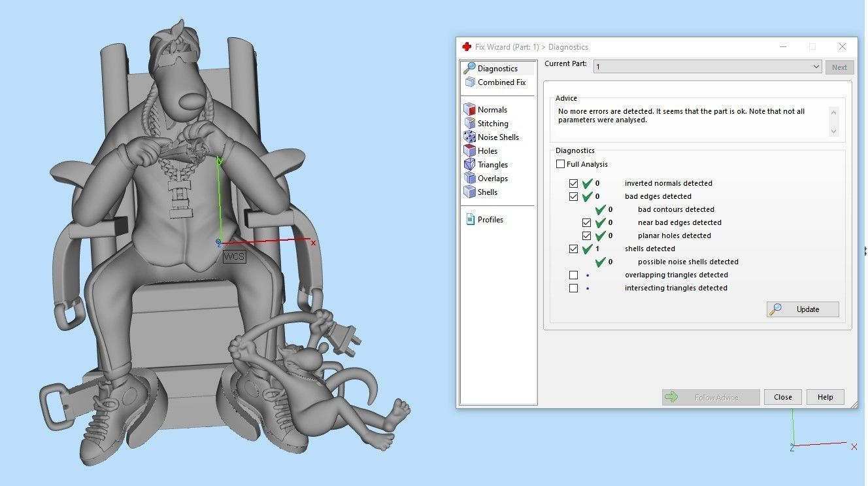Click the Close button at dialog bottom
This screenshot has height=486, width=868.
click(782, 397)
